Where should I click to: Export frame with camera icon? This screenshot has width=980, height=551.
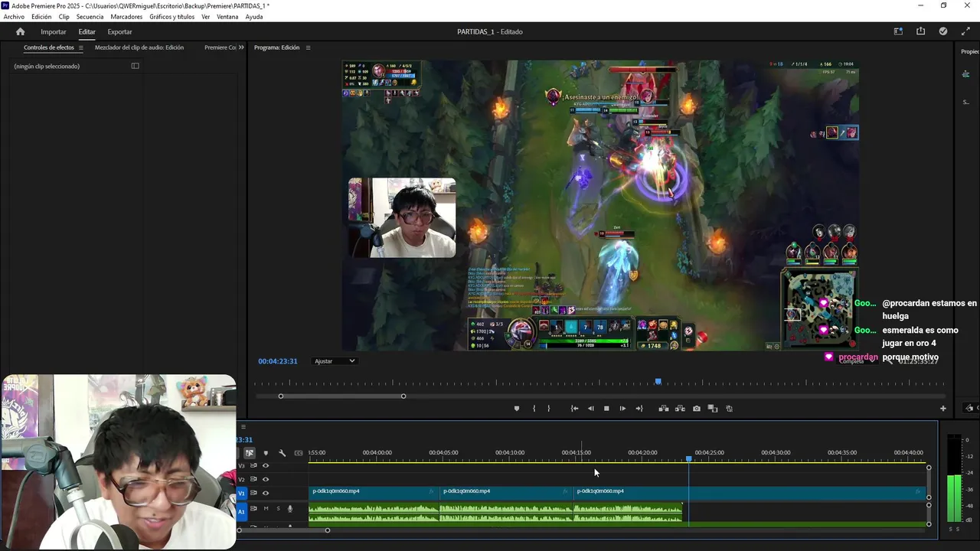696,409
